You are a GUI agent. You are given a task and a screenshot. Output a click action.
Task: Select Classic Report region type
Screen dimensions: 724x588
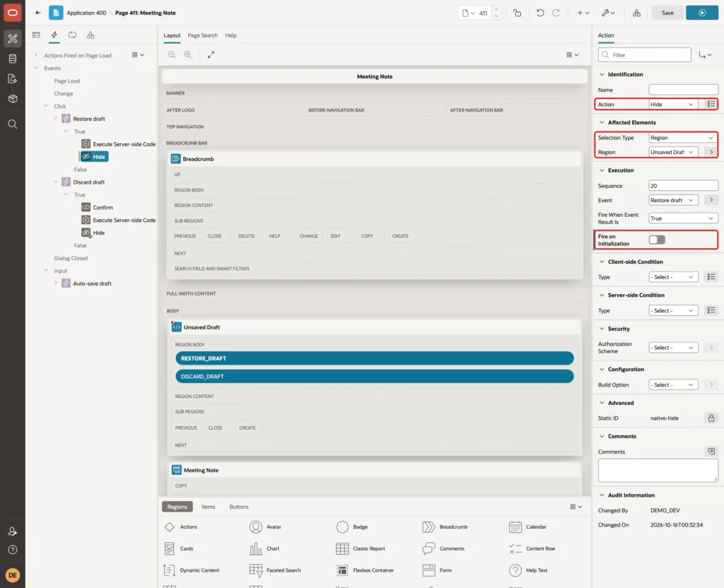360,548
